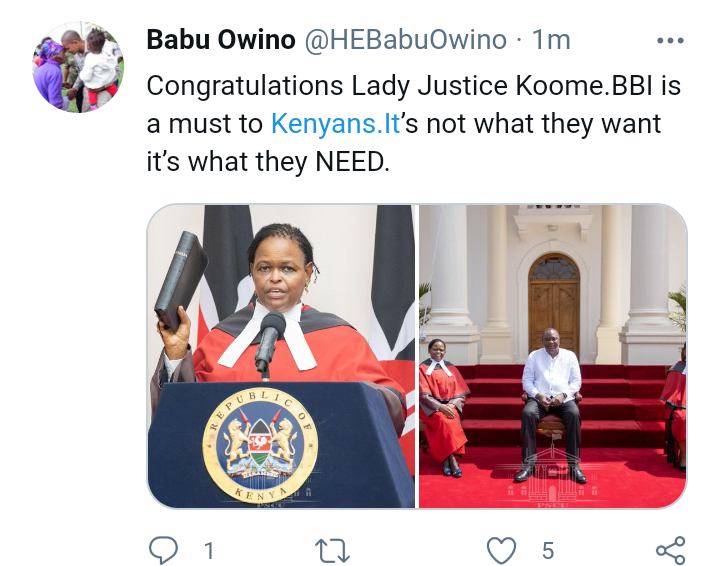Screen dimensions: 720x566
Task: Click the Republic of Kenya emblem
Action: point(260,445)
